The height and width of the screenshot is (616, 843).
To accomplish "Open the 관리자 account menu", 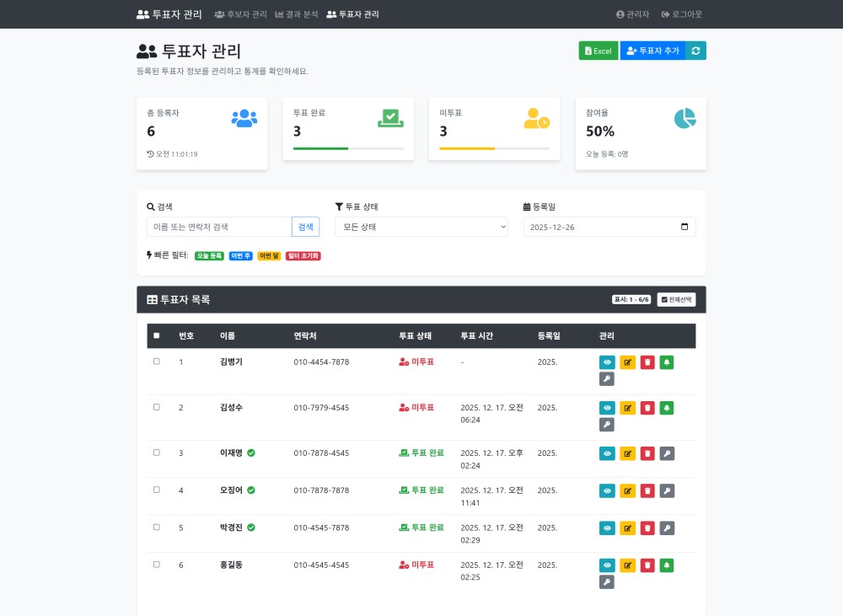I will pos(632,14).
